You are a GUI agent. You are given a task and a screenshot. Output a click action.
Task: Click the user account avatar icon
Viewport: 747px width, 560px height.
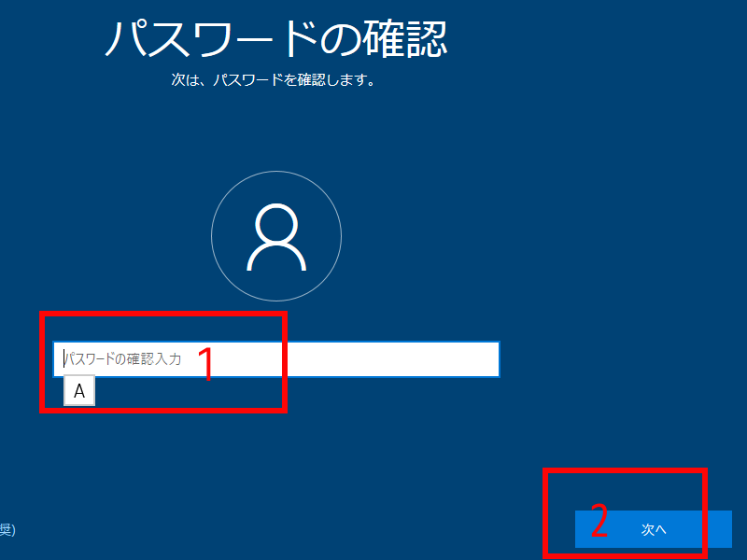(276, 237)
